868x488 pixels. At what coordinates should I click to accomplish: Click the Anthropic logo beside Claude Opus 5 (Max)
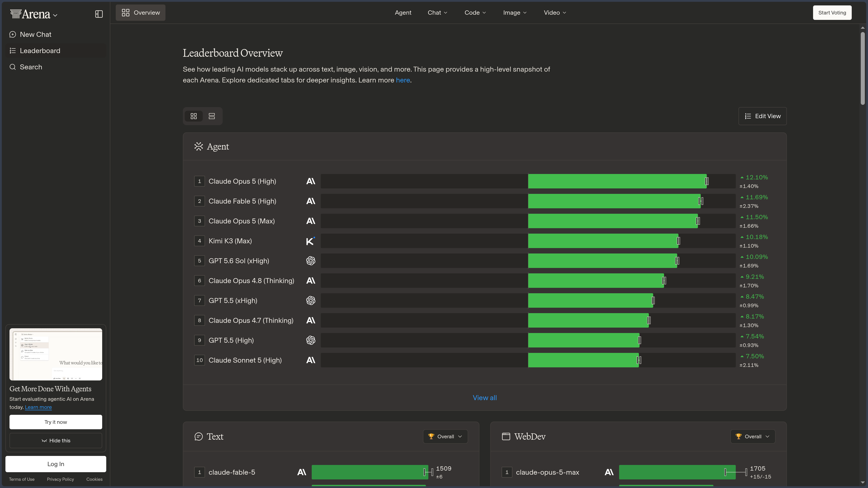(x=311, y=221)
